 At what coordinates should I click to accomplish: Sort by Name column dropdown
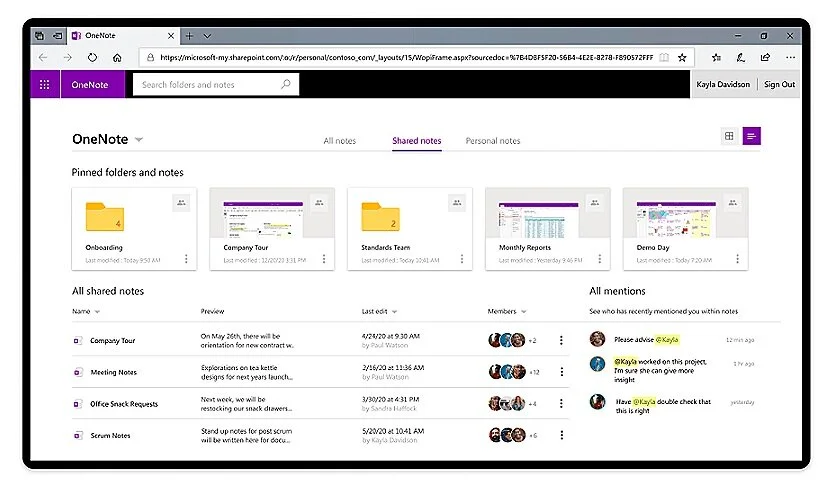tap(97, 312)
